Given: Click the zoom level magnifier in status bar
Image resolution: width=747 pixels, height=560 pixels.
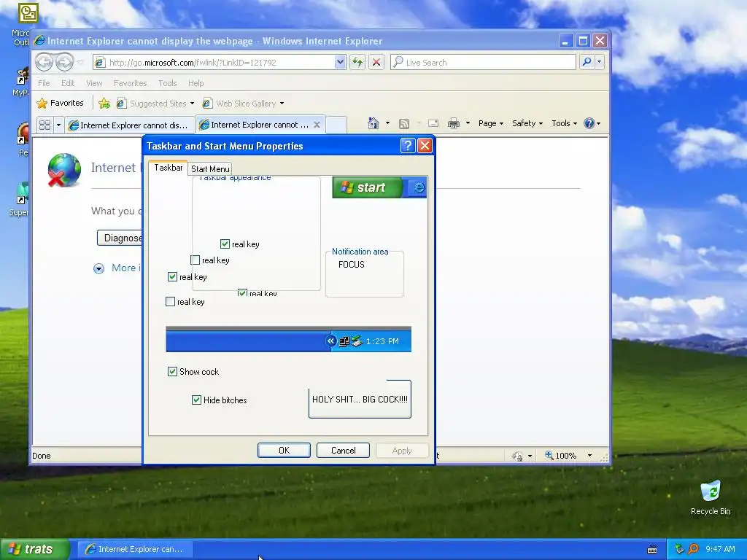Looking at the screenshot, I should (x=549, y=455).
